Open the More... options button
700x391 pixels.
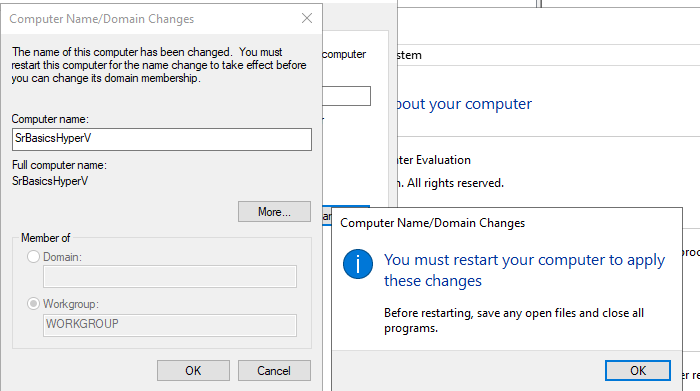coord(274,212)
